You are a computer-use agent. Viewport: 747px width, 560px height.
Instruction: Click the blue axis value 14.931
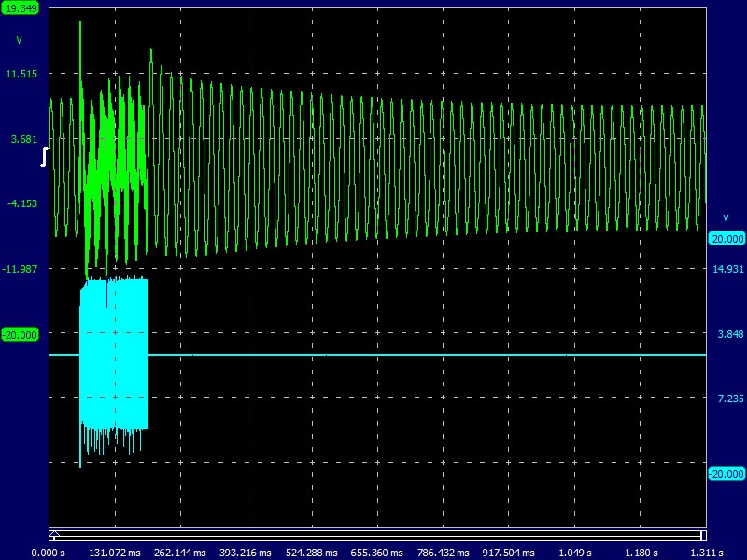(728, 269)
